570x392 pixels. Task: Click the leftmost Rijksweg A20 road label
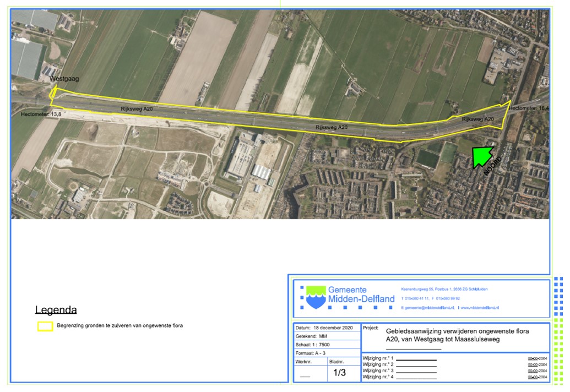click(x=137, y=110)
